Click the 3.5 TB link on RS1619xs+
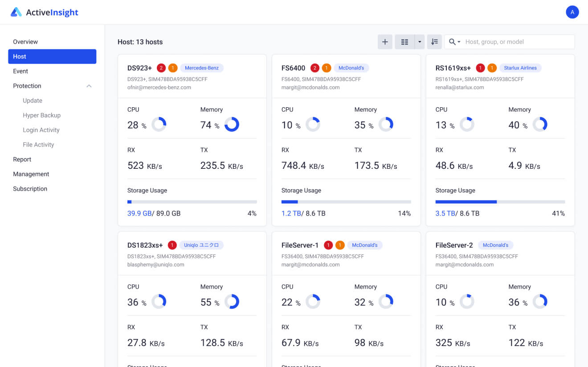 point(445,213)
